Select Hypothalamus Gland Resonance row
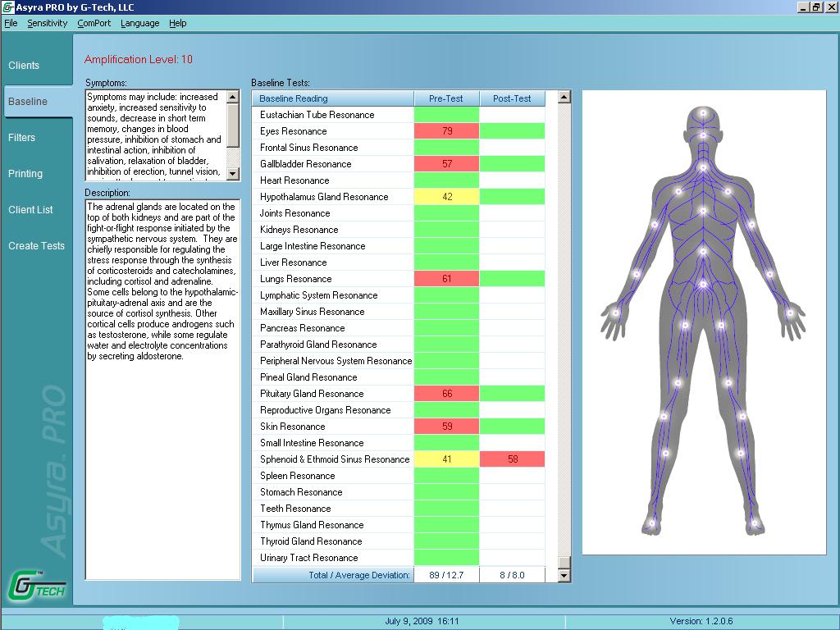This screenshot has height=630, width=840. pos(399,197)
